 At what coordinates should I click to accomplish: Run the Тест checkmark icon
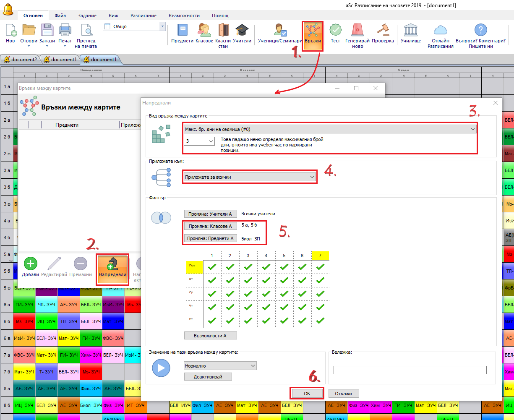[335, 31]
